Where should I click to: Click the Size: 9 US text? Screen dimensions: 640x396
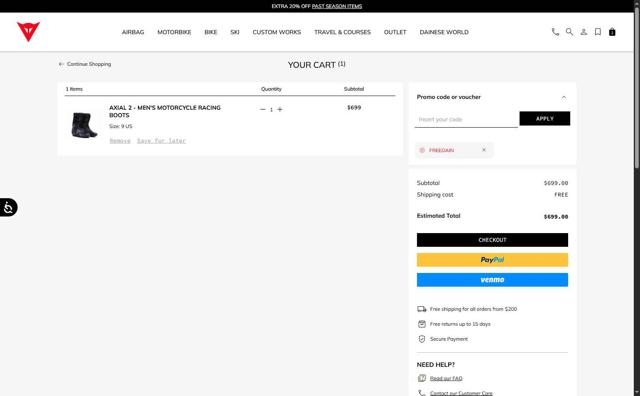pyautogui.click(x=120, y=127)
